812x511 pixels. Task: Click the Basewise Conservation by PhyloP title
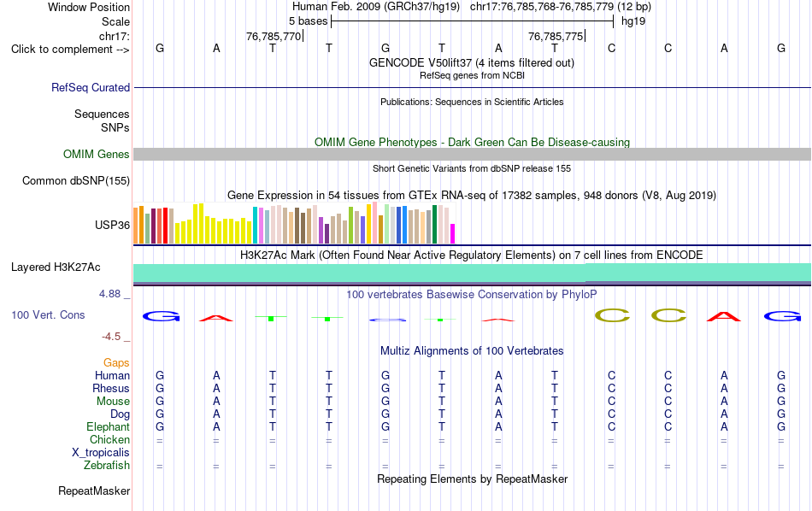(472, 295)
